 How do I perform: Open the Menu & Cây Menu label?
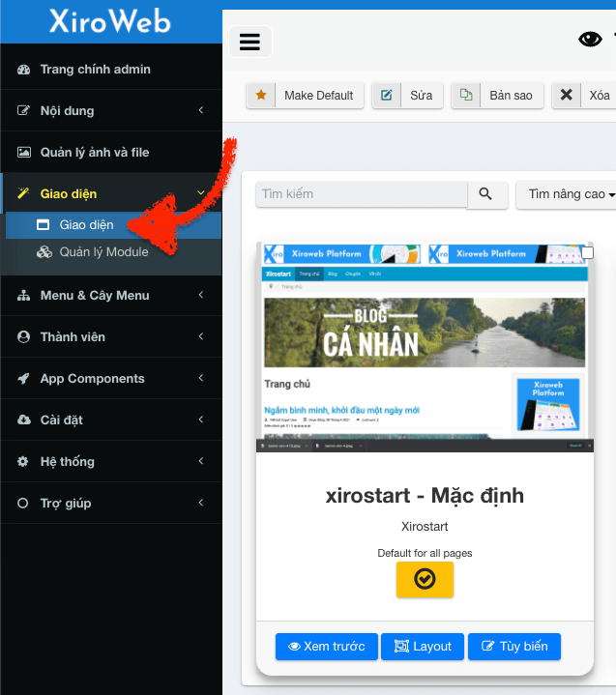(95, 296)
